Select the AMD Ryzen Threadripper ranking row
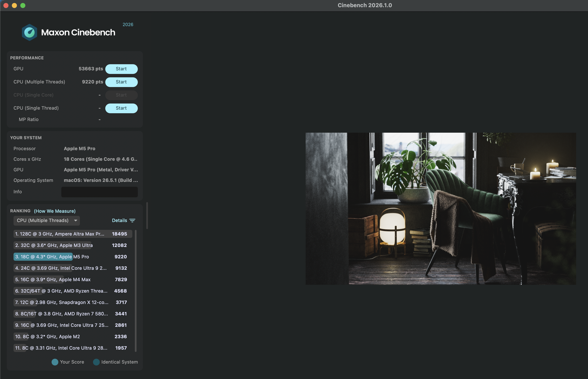Screen dimensions: 588x379 pyautogui.click(x=73, y=291)
